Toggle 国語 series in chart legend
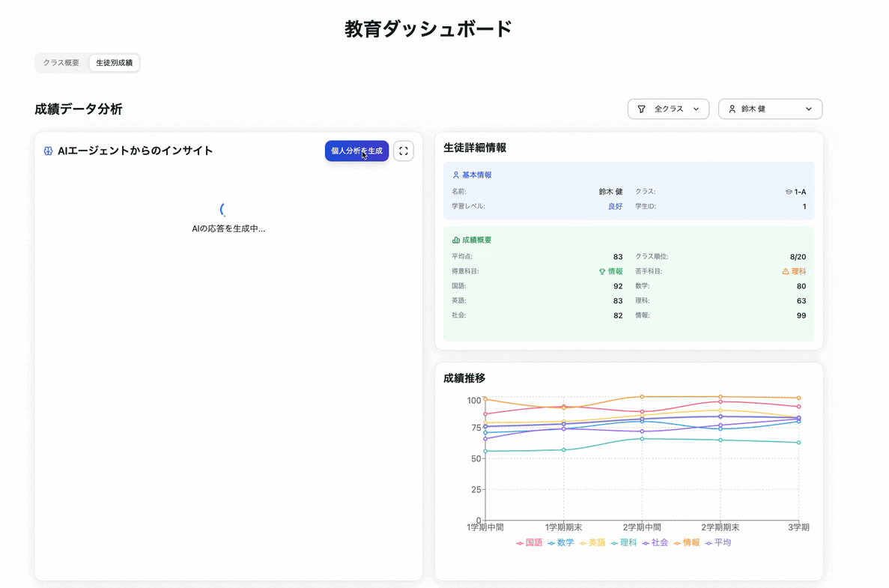The width and height of the screenshot is (889, 588). click(x=530, y=542)
